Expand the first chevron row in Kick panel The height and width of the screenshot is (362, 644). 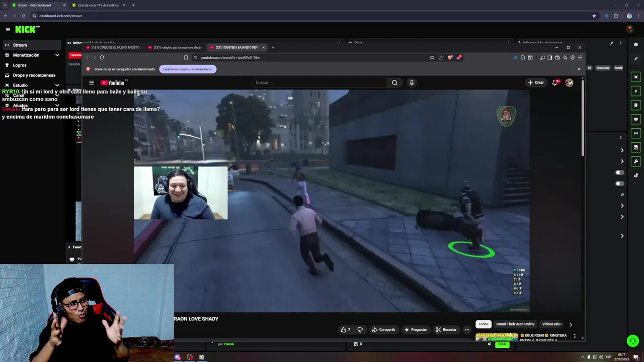click(622, 150)
